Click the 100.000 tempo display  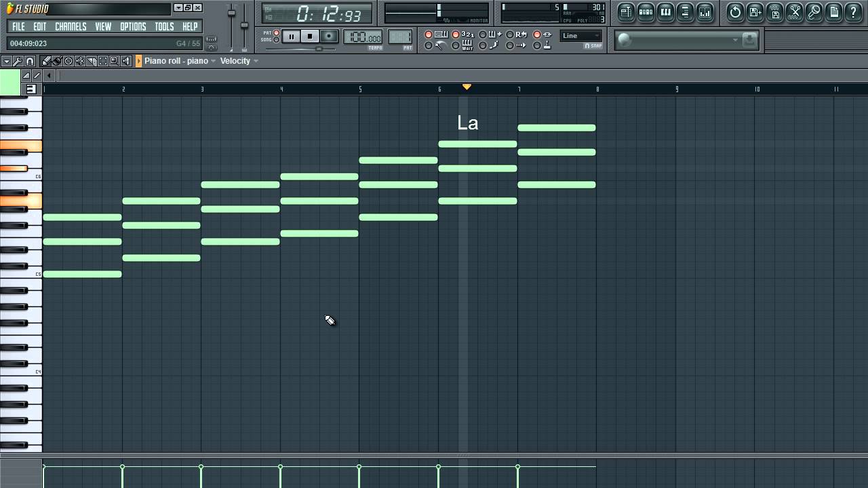coord(363,37)
